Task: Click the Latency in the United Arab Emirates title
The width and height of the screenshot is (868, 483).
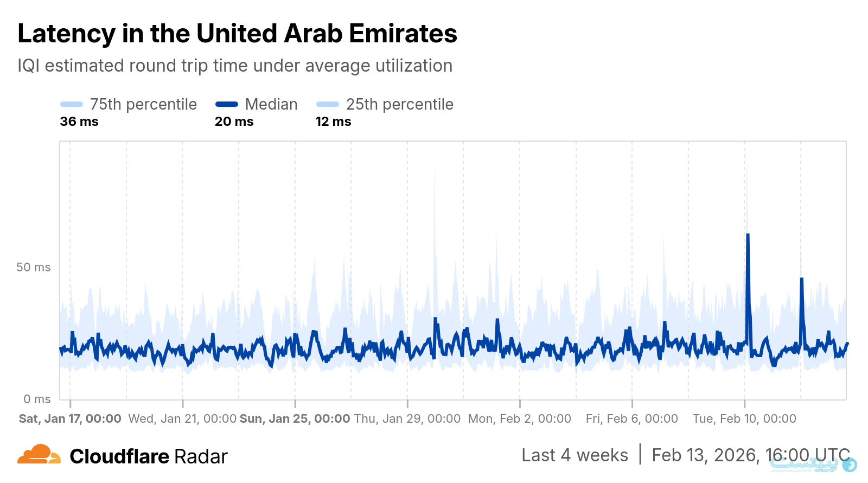Action: point(238,34)
